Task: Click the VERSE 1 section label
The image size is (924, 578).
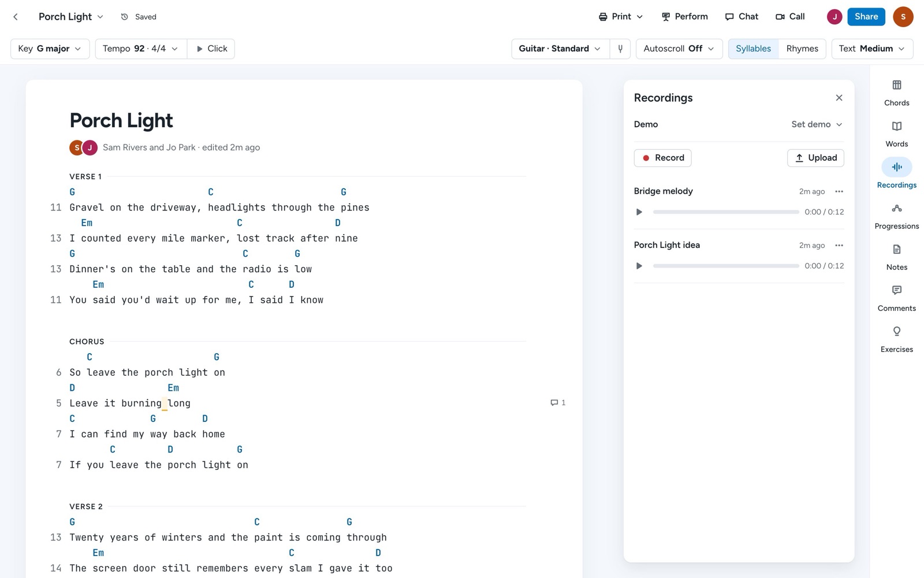Action: pyautogui.click(x=85, y=176)
